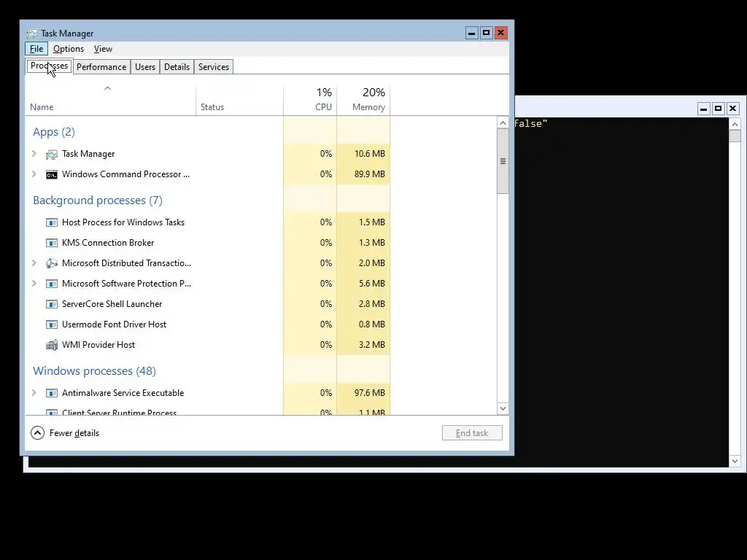Click the Windows processes (48) group heading
Screen dimensions: 747x560
point(94,371)
